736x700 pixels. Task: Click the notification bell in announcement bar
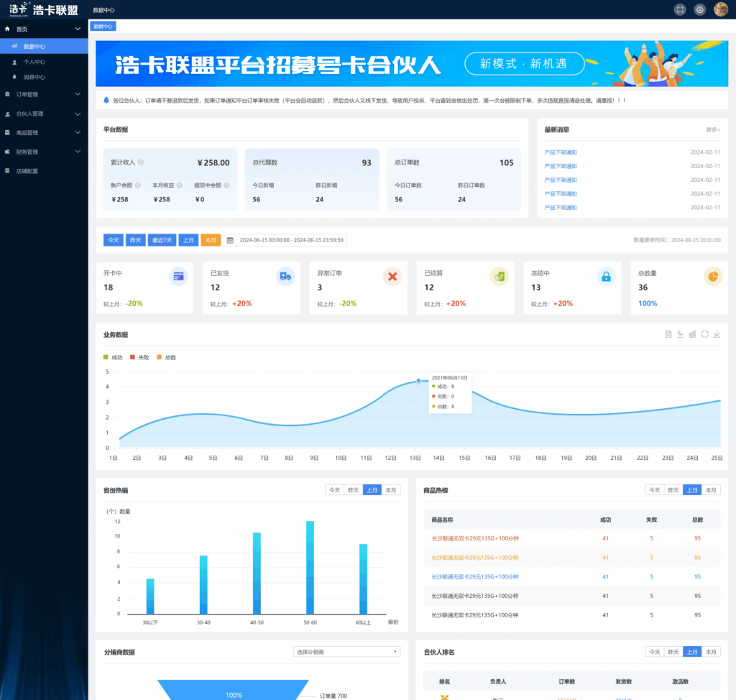coord(106,100)
